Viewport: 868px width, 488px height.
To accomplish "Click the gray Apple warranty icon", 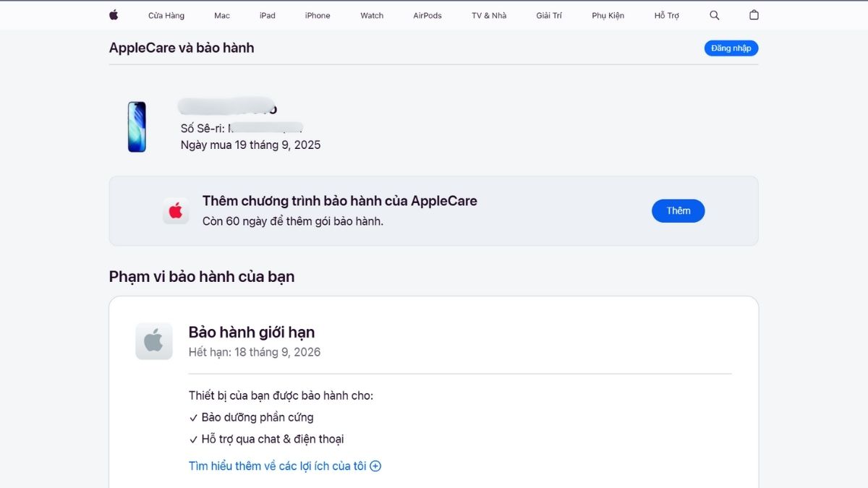I will 154,341.
